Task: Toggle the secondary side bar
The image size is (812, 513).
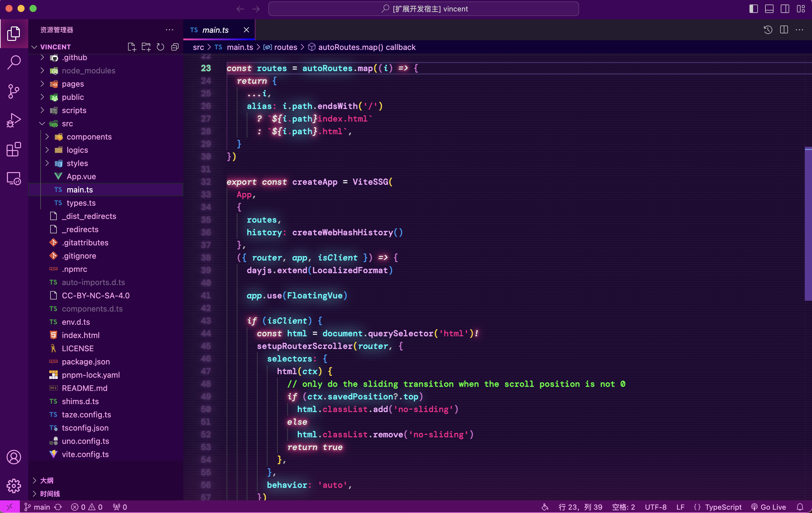Action: (785, 9)
